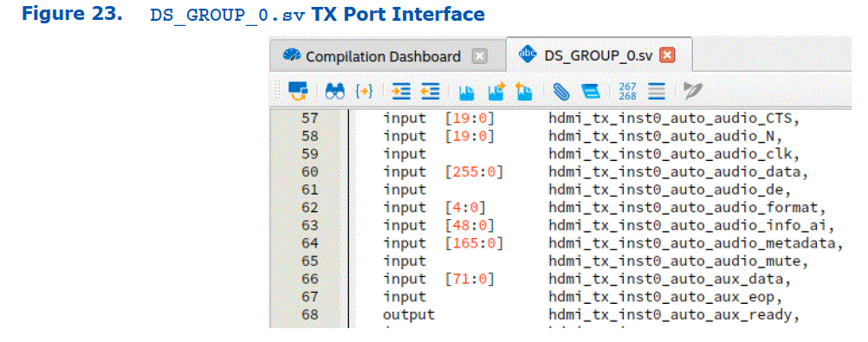Image resolution: width=868 pixels, height=342 pixels.
Task: Click on hdmi_tx_inst0_auto_audio_CTS signal name
Action: click(672, 119)
